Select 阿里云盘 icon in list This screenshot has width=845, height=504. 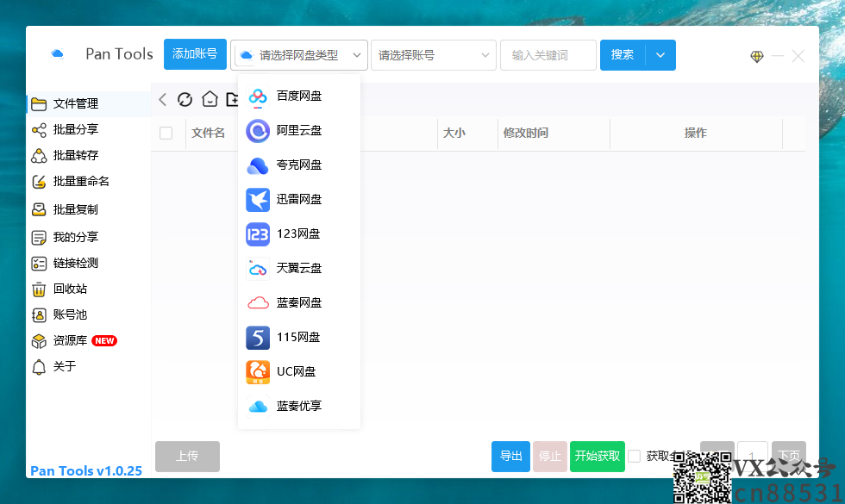tap(258, 131)
